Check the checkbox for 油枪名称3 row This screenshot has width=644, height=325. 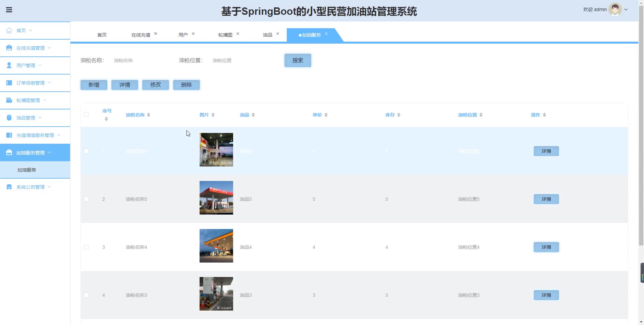coord(86,295)
